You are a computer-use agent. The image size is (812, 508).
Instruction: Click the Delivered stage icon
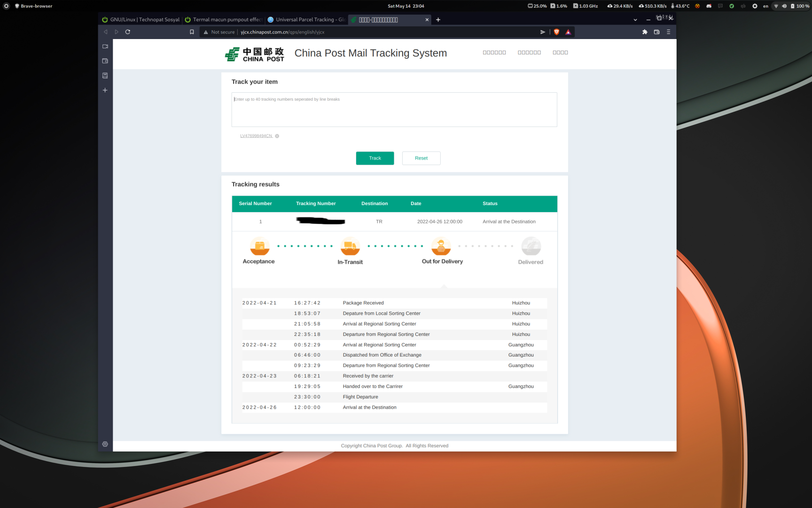pyautogui.click(x=531, y=246)
